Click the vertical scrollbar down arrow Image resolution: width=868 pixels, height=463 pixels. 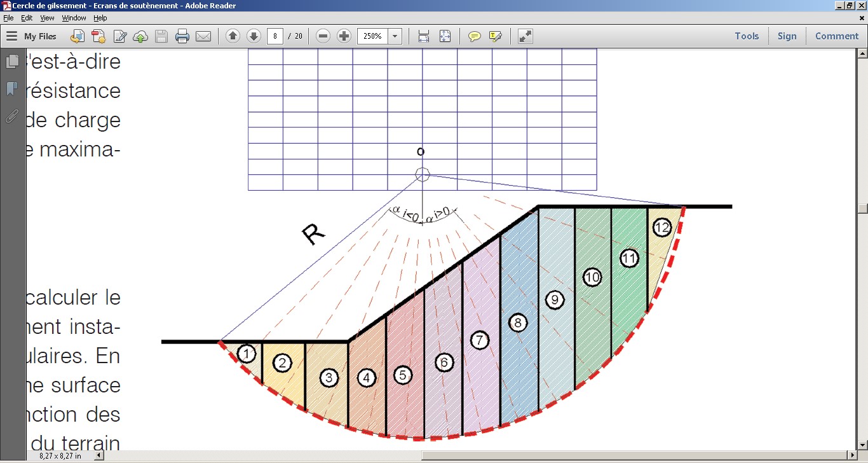click(x=863, y=445)
